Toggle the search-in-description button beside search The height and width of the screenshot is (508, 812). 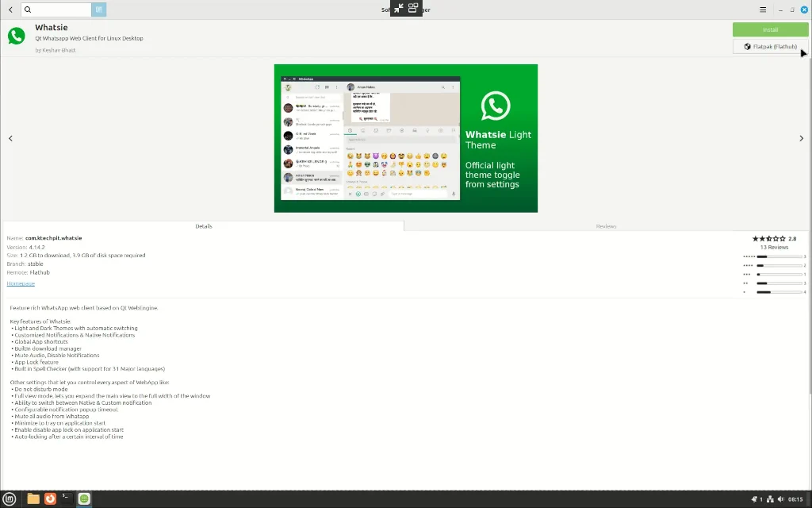(99, 10)
